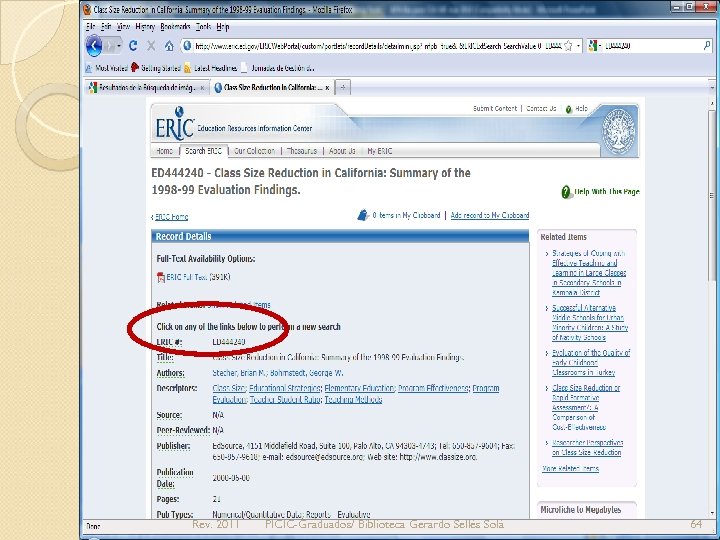Click the Elementary Education descriptor

point(360,388)
